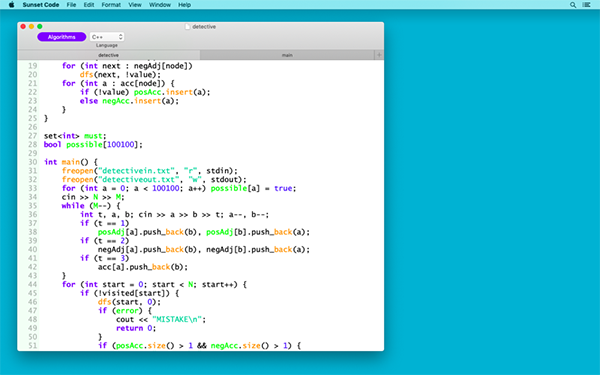
Task: Open the Edit menu
Action: point(89,5)
